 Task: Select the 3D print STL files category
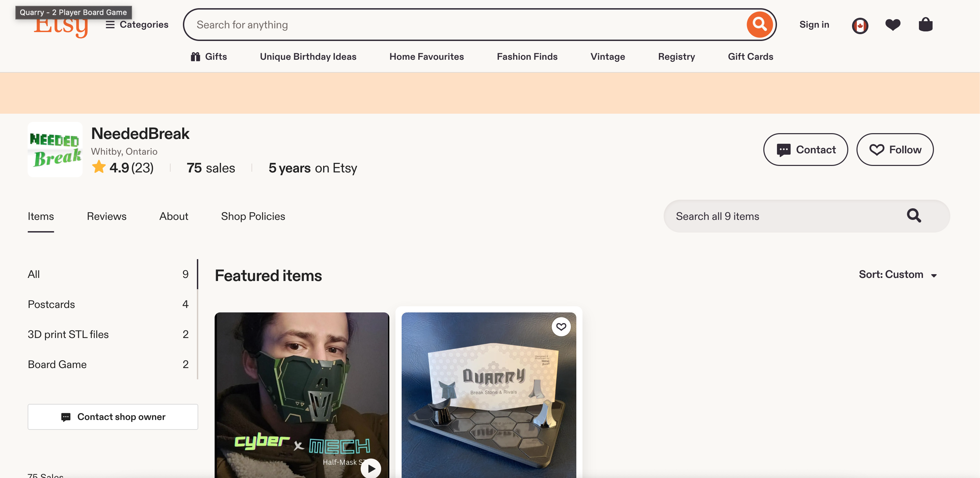[108, 334]
